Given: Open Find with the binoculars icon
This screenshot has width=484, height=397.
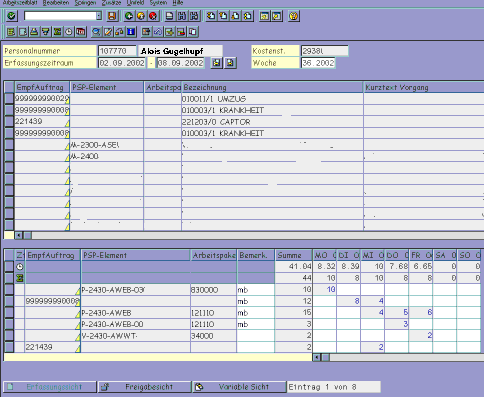Looking at the screenshot, I should click(182, 16).
